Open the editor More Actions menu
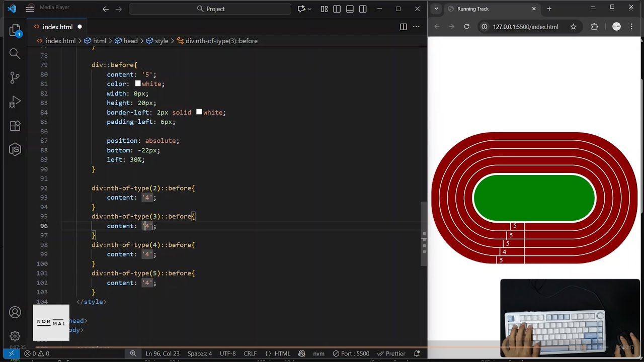 416,27
